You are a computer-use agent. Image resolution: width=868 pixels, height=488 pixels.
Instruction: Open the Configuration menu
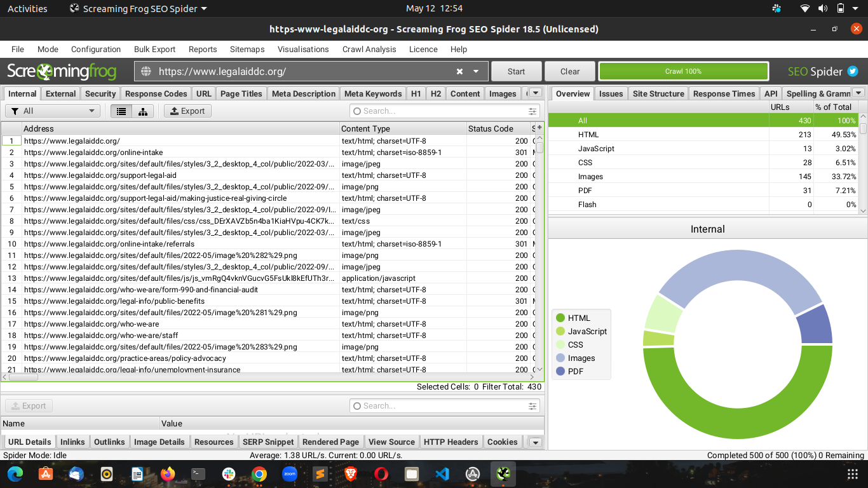point(96,49)
